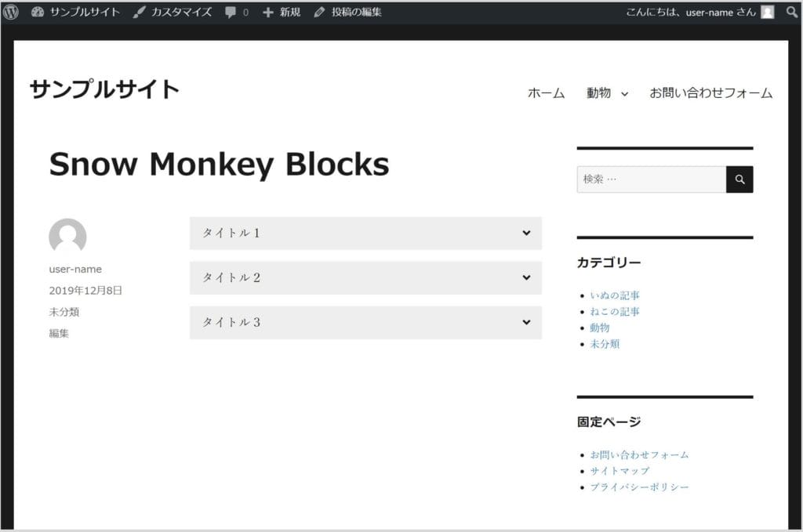
Task: Click the 編集 link under post meta
Action: [59, 333]
